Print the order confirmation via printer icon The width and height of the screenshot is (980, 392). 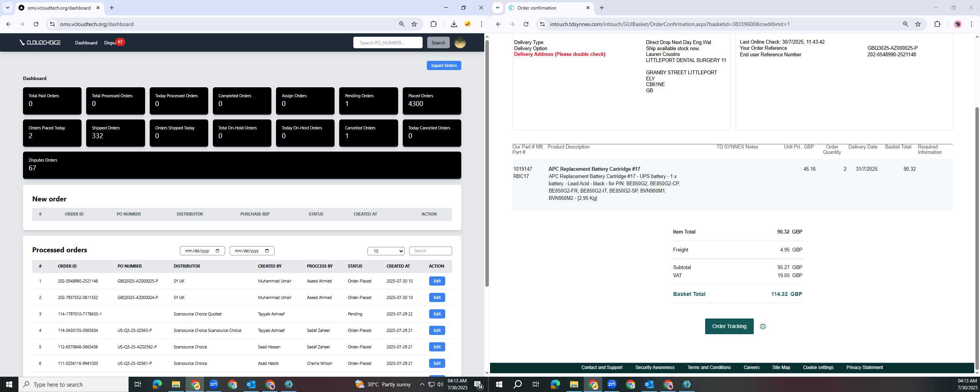tap(763, 327)
